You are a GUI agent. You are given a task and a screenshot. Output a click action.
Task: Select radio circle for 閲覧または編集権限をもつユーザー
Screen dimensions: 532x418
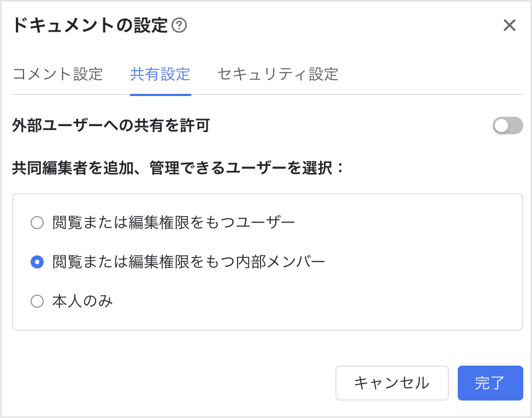tap(37, 223)
